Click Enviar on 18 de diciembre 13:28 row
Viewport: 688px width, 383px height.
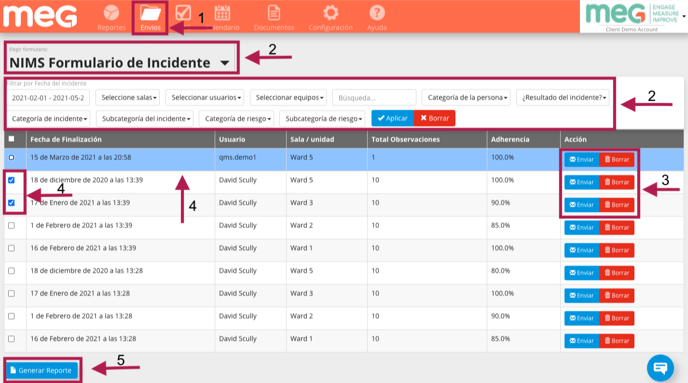tap(582, 273)
